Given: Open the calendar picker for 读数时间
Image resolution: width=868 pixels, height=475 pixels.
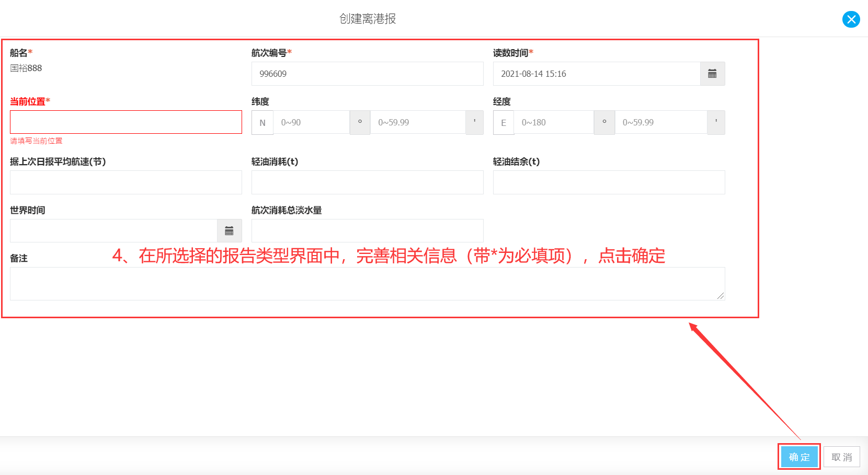Looking at the screenshot, I should [712, 74].
